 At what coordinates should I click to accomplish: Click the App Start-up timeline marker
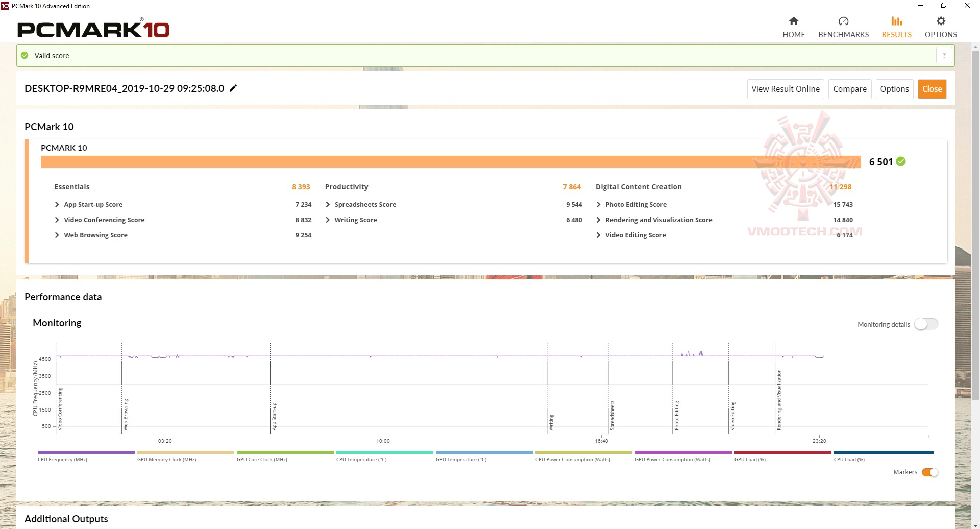[x=274, y=416]
